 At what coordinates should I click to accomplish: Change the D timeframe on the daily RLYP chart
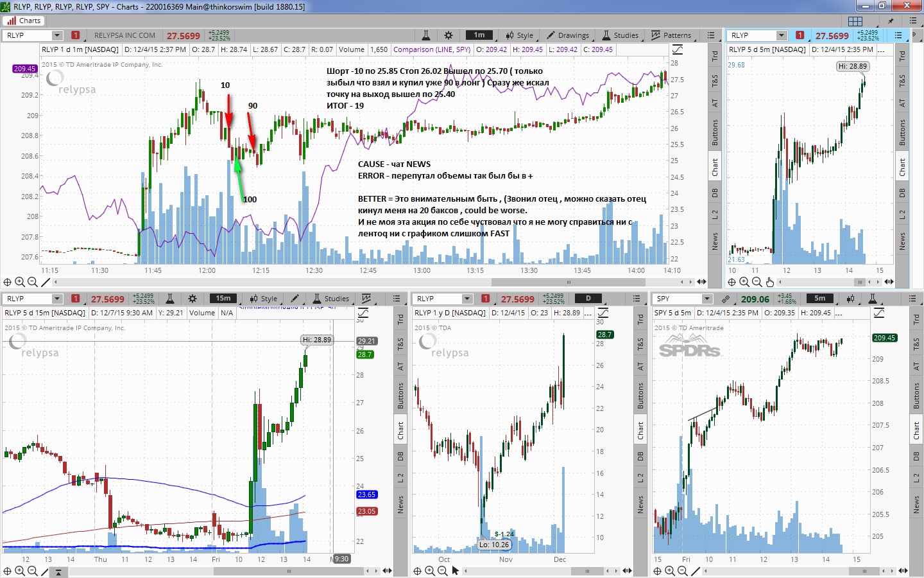point(588,299)
